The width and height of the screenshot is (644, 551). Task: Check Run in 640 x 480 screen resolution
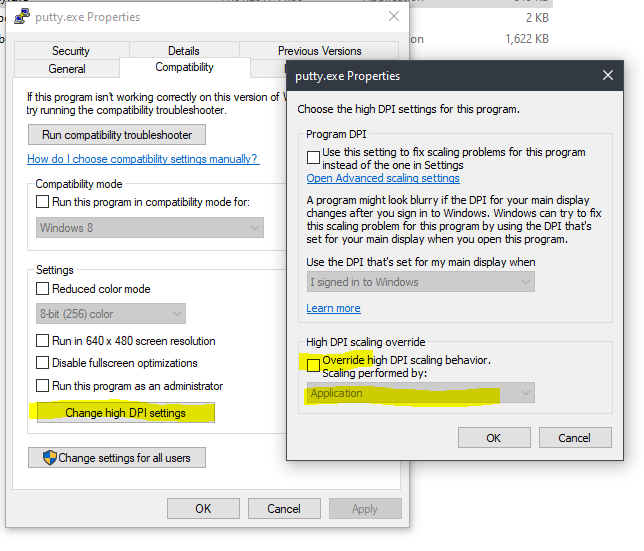(42, 341)
